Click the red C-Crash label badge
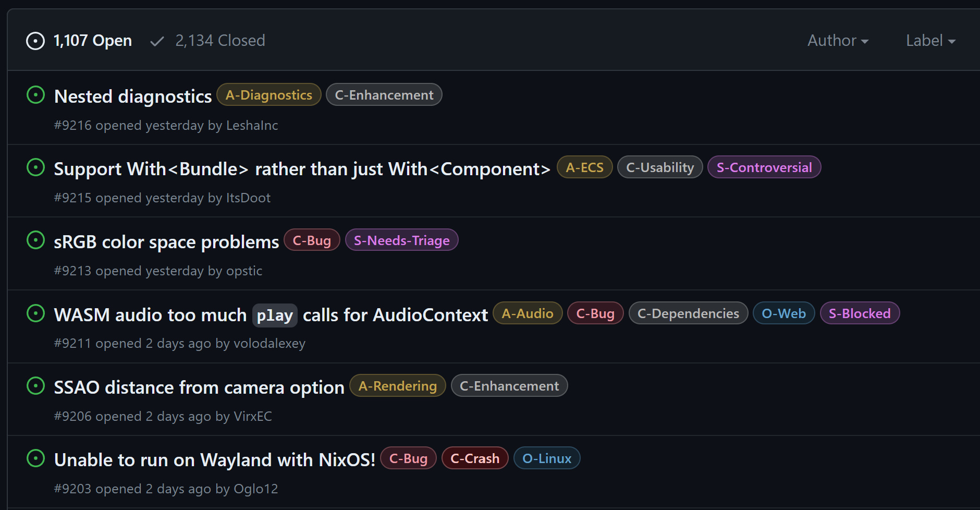 pyautogui.click(x=474, y=458)
